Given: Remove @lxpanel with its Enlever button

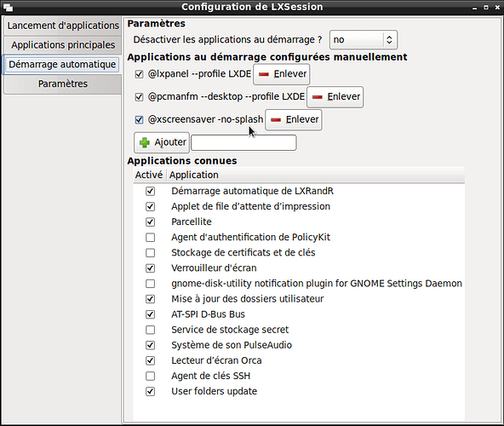Looking at the screenshot, I should tap(282, 74).
